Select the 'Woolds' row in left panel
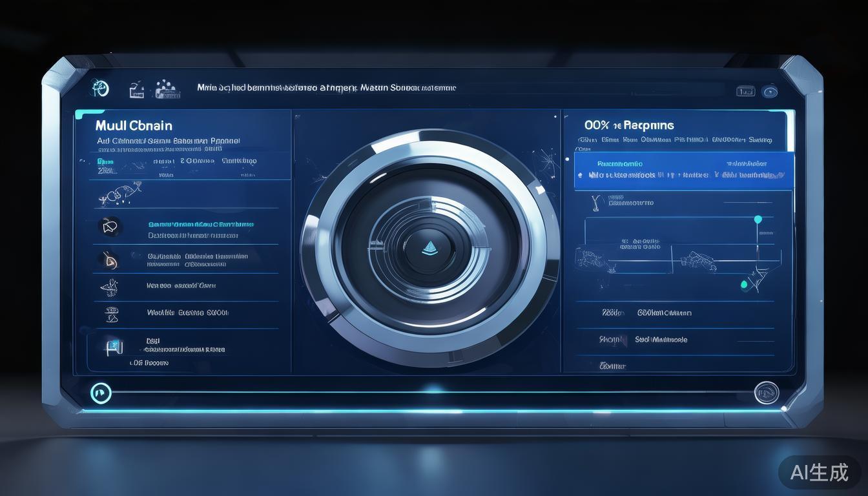This screenshot has height=496, width=868. click(x=187, y=313)
